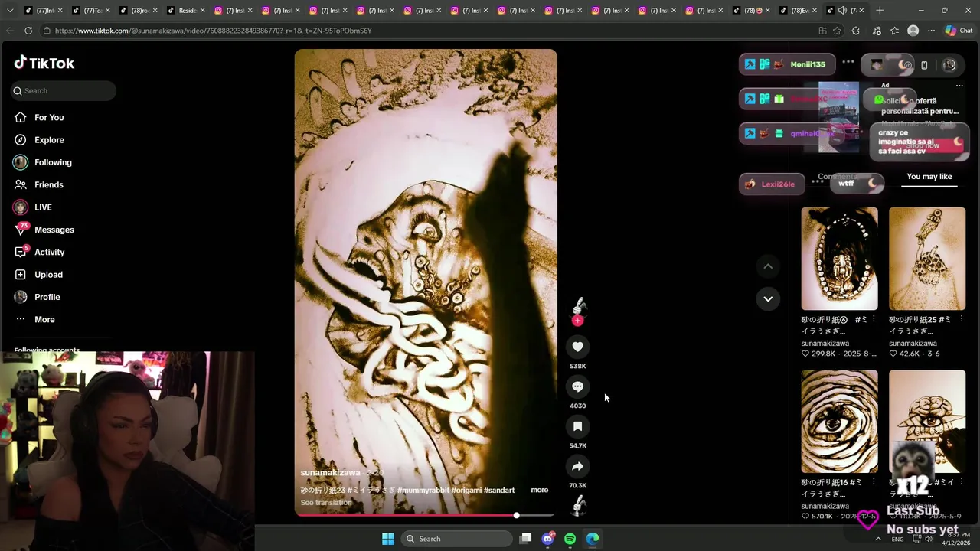This screenshot has width=980, height=551.
Task: Click the Shop now ad button
Action: [x=922, y=145]
